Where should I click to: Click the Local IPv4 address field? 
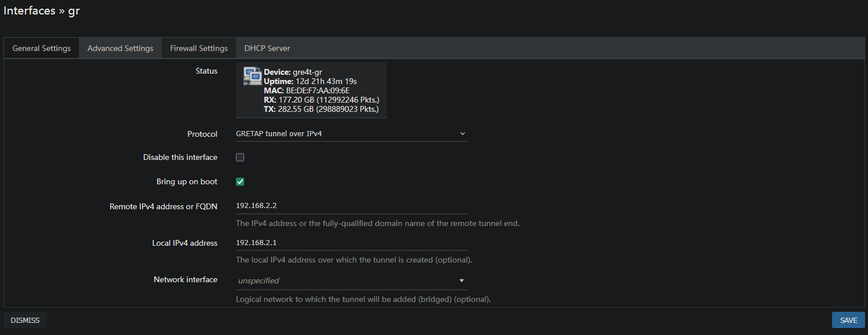tap(351, 242)
